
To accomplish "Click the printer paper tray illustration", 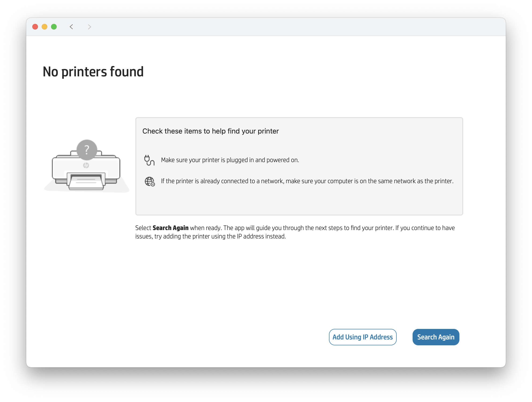I will point(87,181).
